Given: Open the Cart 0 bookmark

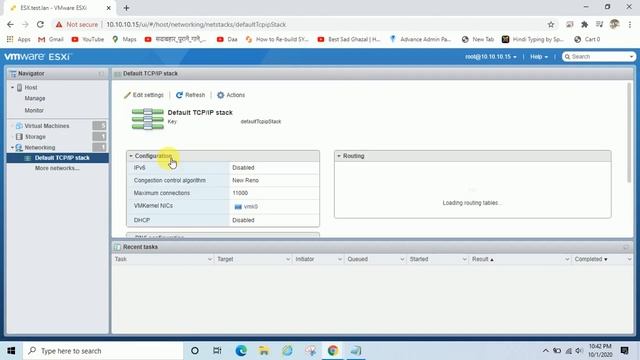Looking at the screenshot, I should 587,39.
